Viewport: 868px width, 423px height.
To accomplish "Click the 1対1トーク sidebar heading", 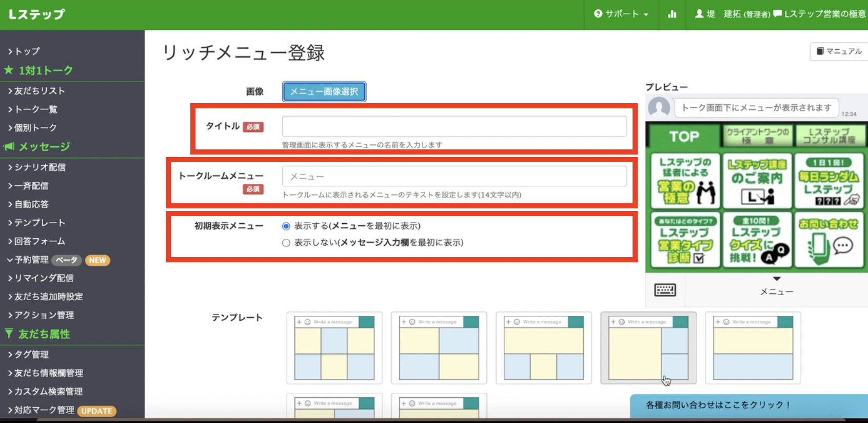I will coord(46,70).
